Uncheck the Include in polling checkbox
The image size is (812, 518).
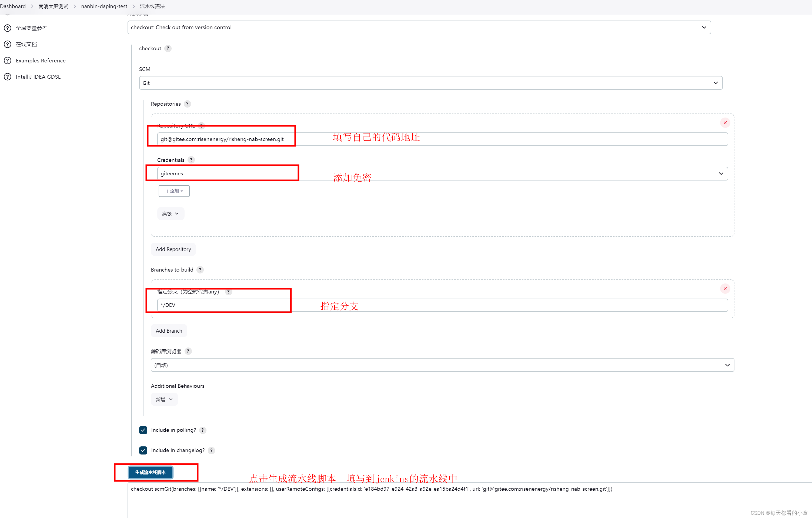click(x=143, y=430)
